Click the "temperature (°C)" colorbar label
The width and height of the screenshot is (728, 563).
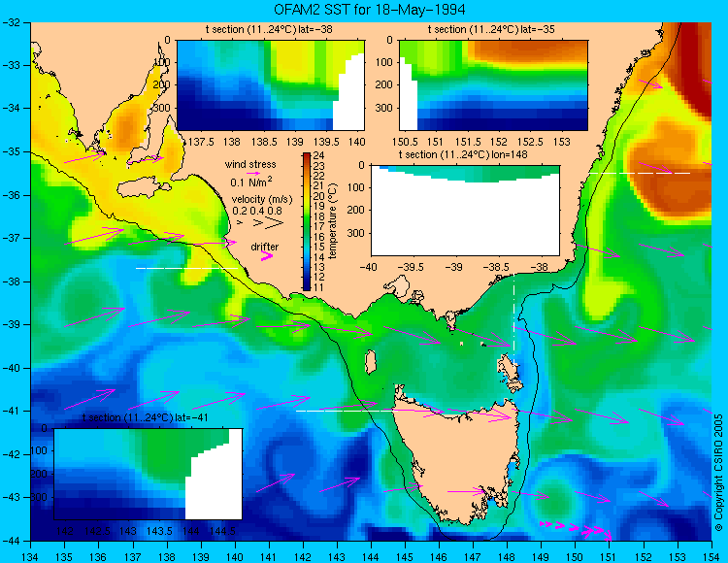pyautogui.click(x=332, y=221)
